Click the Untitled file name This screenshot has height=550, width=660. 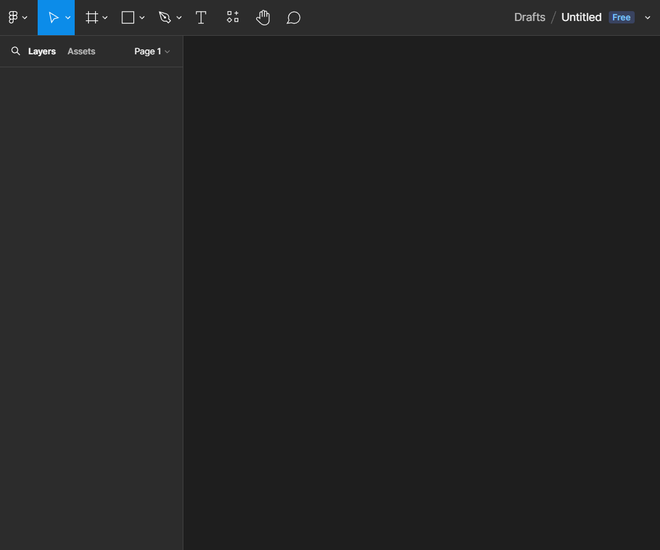point(581,17)
